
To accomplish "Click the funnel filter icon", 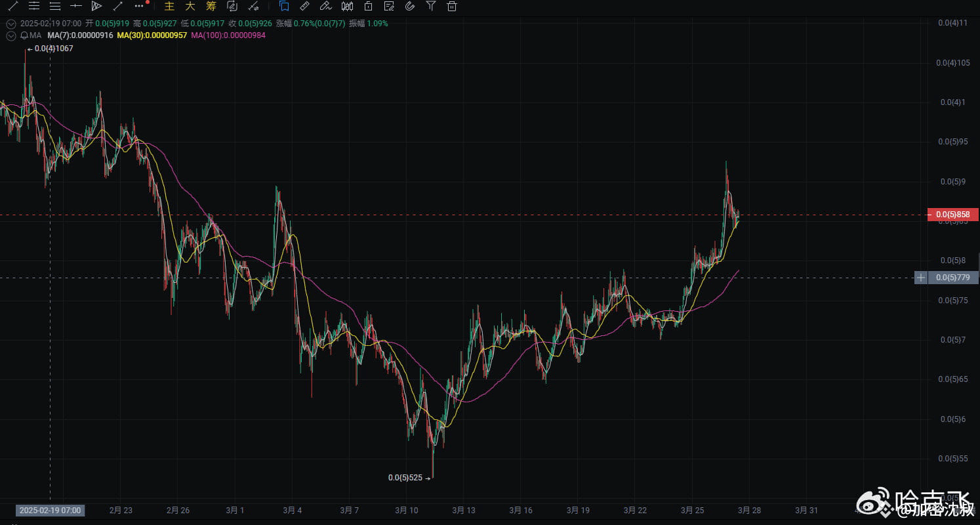I will 431,6.
